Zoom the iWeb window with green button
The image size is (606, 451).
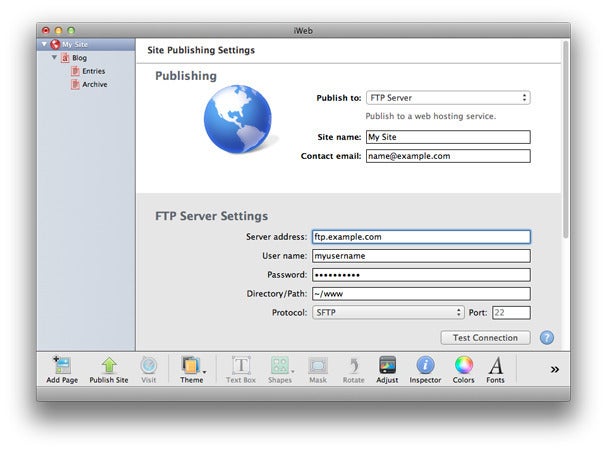coord(71,30)
